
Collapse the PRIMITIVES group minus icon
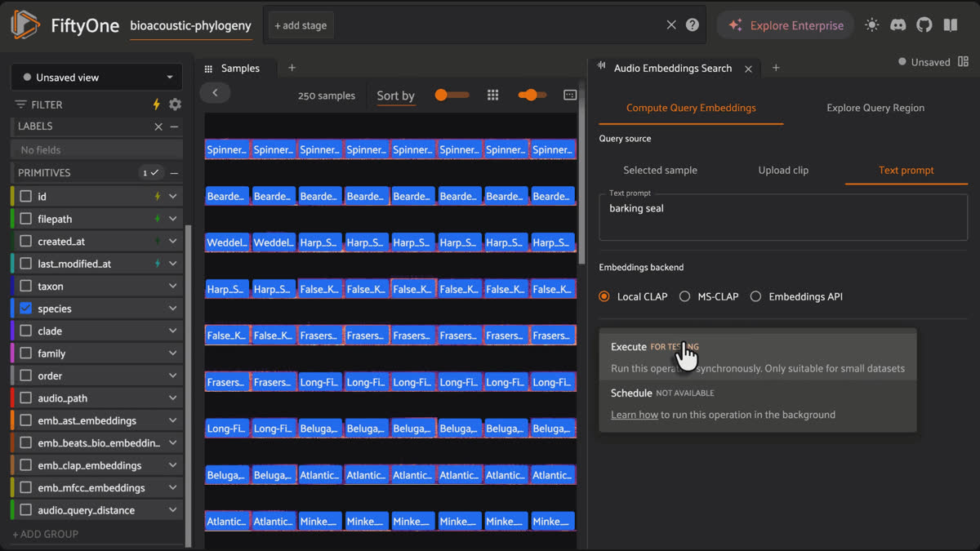click(x=174, y=173)
